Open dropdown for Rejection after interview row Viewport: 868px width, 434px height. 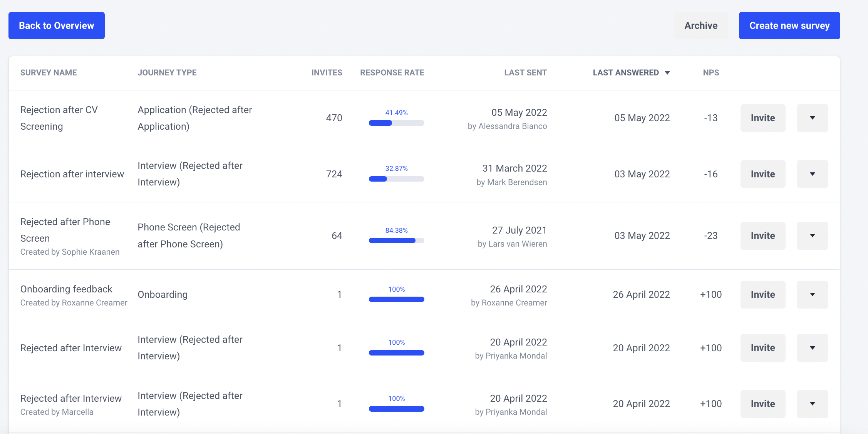[x=812, y=174]
